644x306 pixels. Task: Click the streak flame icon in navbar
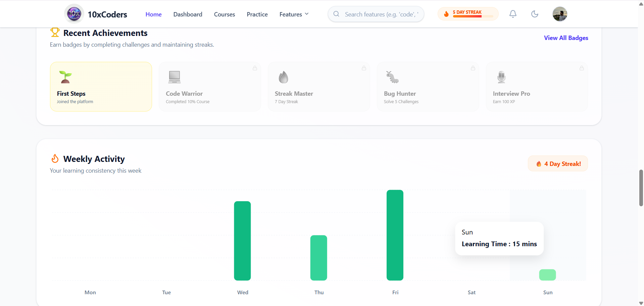tap(446, 14)
